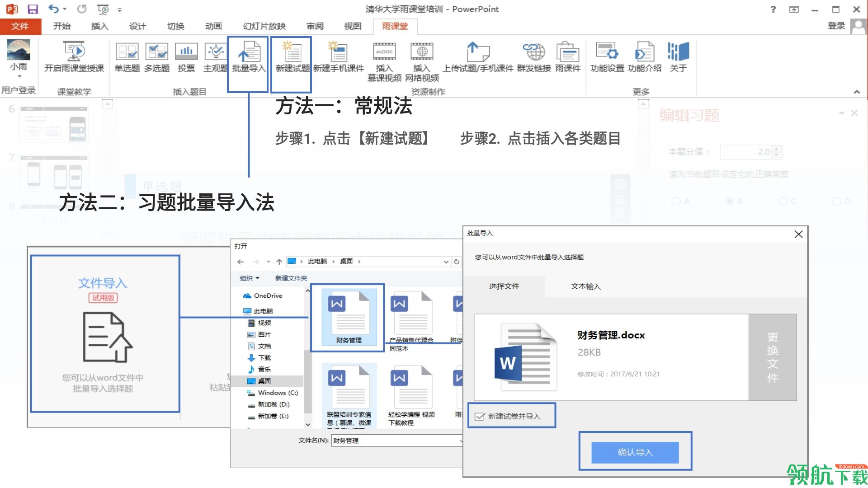Switch to the 选择文件 tab
This screenshot has height=488, width=868.
[x=504, y=286]
